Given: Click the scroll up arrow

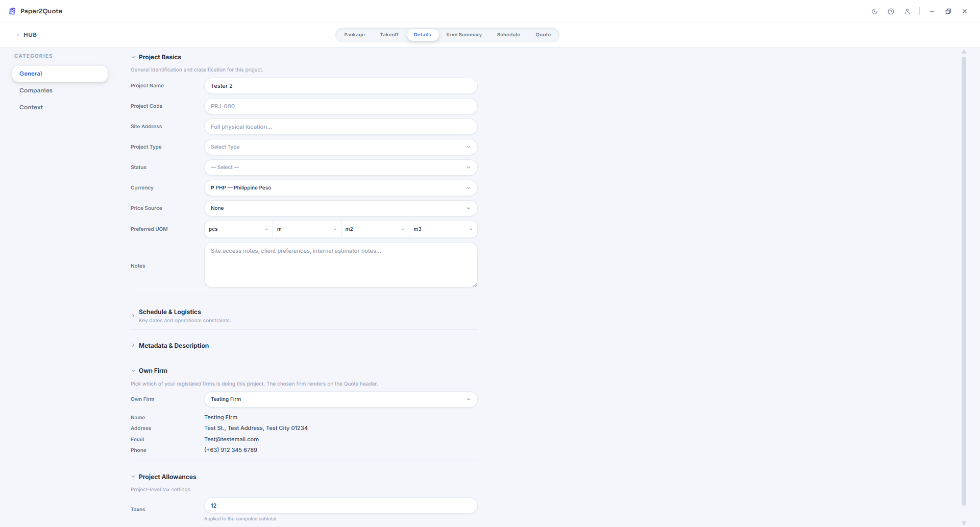Looking at the screenshot, I should pyautogui.click(x=964, y=52).
